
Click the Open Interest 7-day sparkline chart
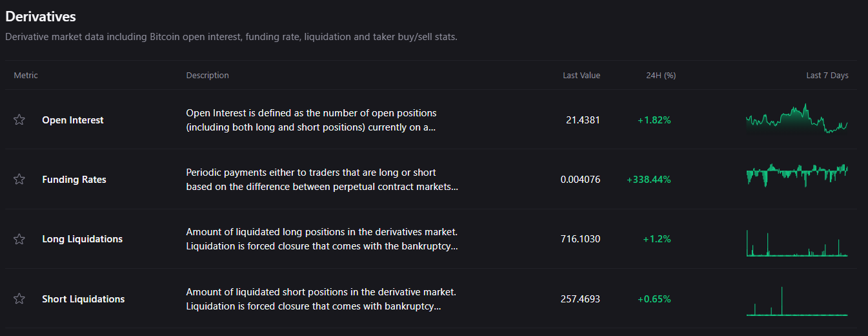796,119
